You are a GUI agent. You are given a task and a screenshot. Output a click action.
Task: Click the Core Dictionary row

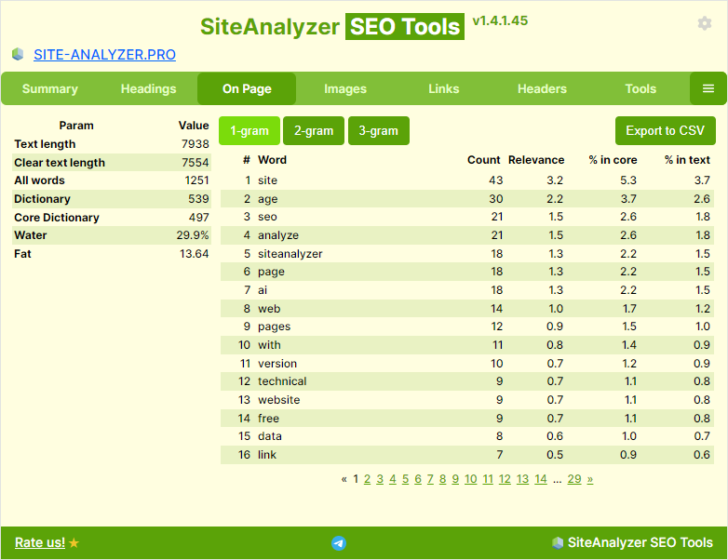112,218
